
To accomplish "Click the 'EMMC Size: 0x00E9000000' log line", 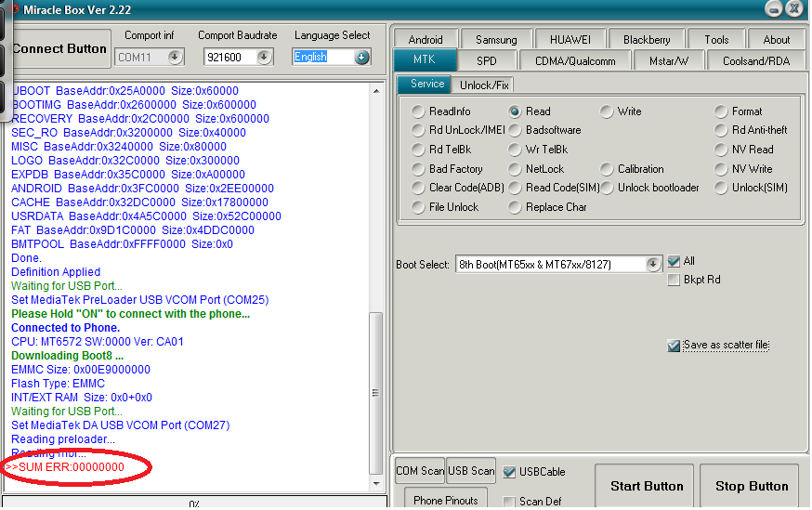I will click(81, 370).
